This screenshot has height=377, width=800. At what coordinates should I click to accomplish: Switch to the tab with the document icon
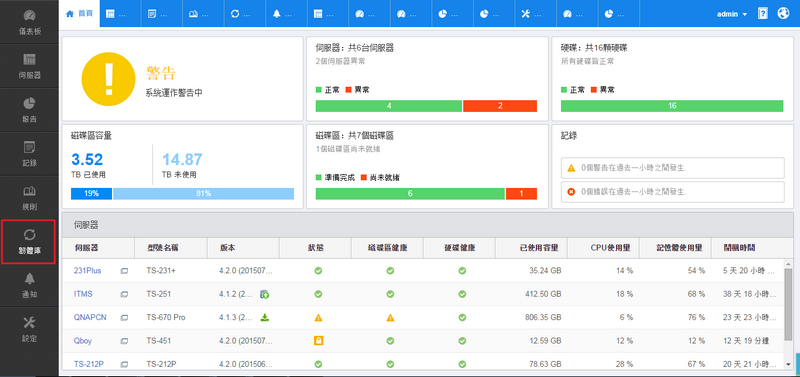[162, 14]
